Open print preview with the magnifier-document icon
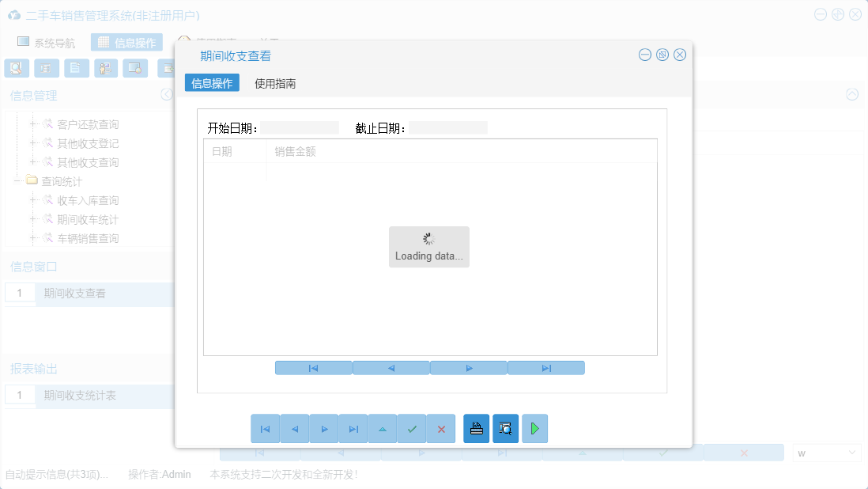Screen dimensions: 868x489 click(x=506, y=428)
